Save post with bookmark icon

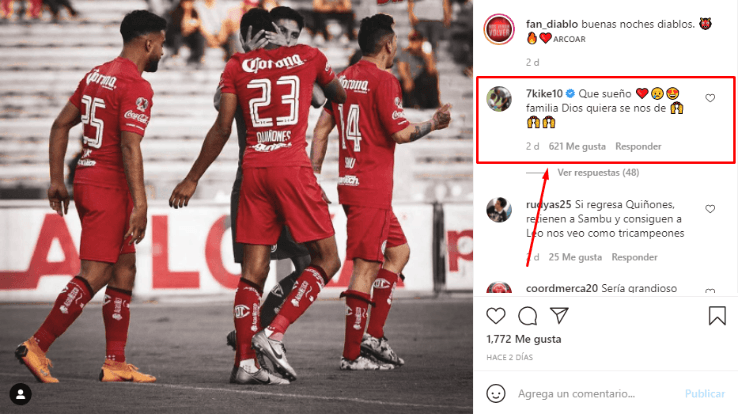pyautogui.click(x=717, y=316)
